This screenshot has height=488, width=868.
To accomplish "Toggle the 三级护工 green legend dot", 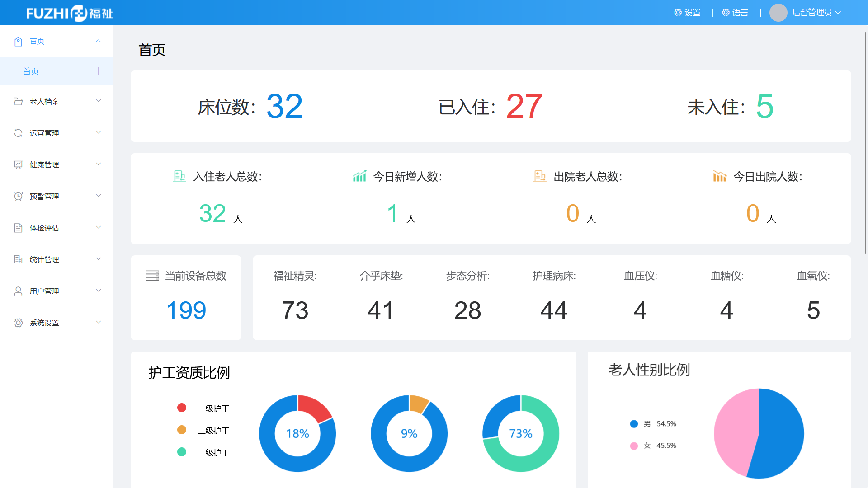I will (182, 452).
